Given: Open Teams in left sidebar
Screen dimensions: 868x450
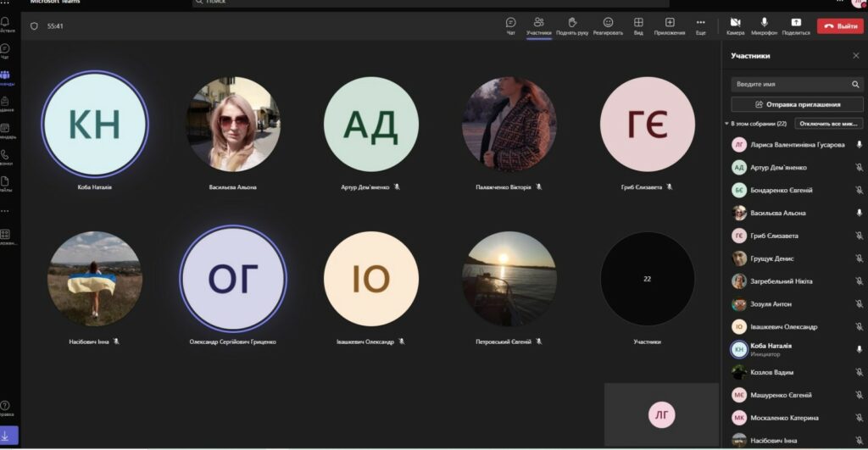Looking at the screenshot, I should coord(6,77).
